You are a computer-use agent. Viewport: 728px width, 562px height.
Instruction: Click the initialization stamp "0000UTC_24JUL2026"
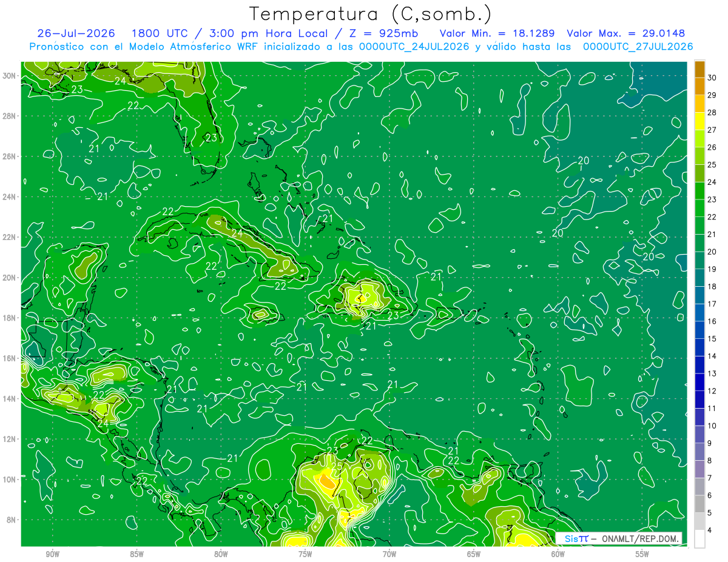tap(414, 47)
